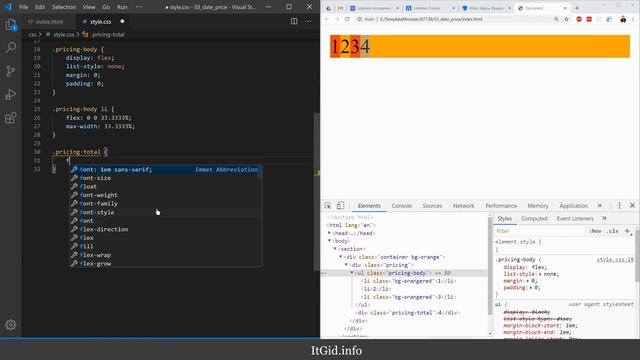Toggle the device toolbar in DevTools

[340, 205]
